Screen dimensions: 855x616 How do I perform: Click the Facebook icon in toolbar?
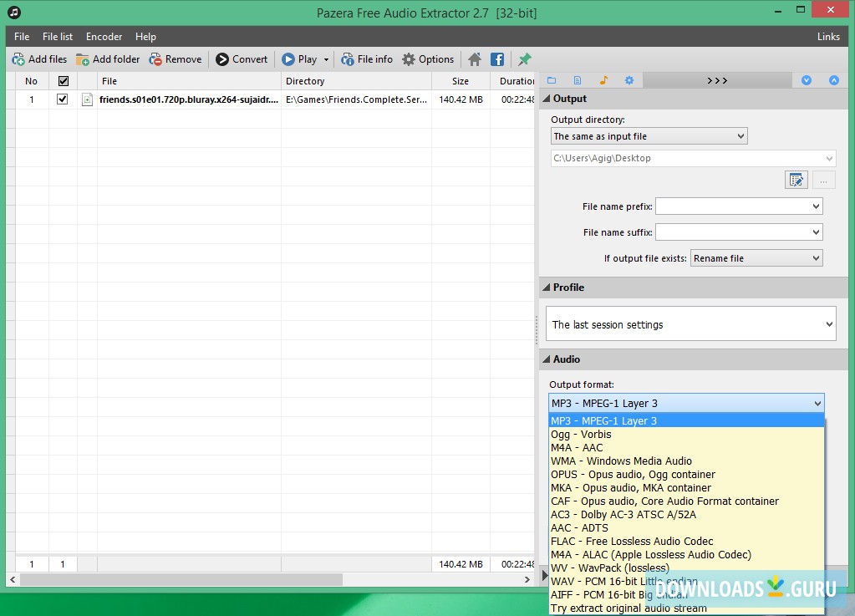tap(497, 59)
